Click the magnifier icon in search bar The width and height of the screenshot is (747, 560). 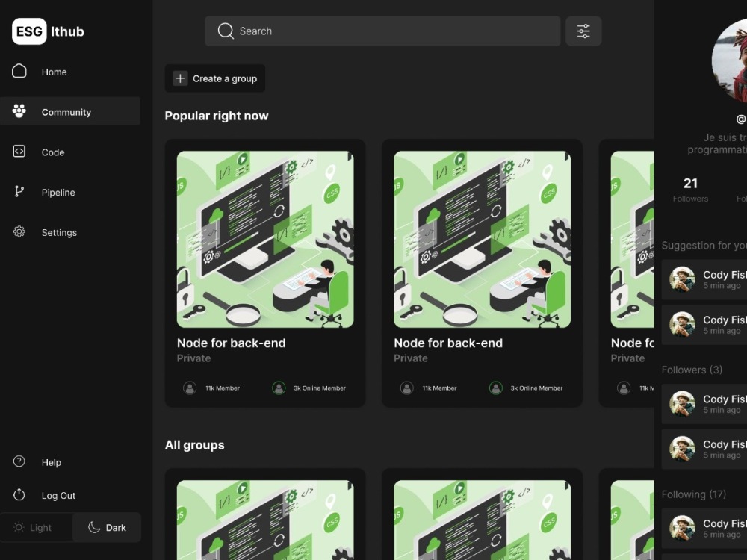[226, 31]
